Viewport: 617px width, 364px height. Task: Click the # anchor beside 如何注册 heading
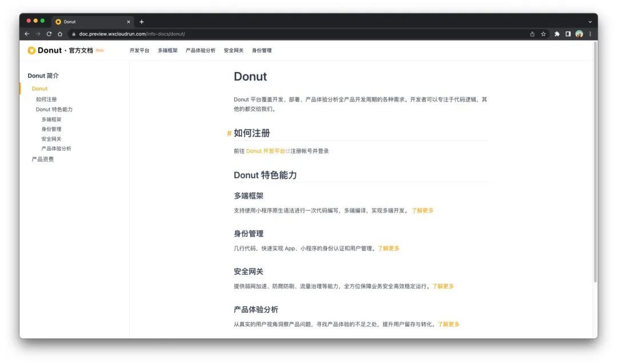pyautogui.click(x=229, y=133)
